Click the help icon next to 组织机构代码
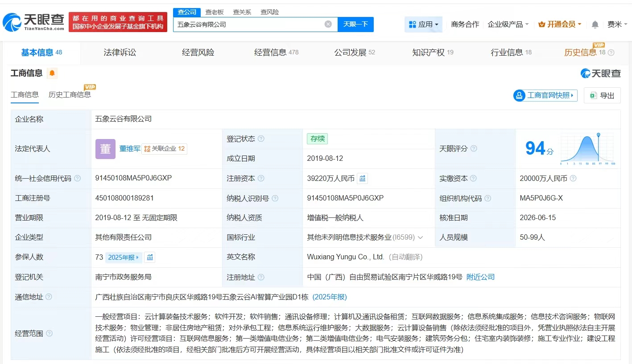This screenshot has width=632, height=364. tap(488, 198)
